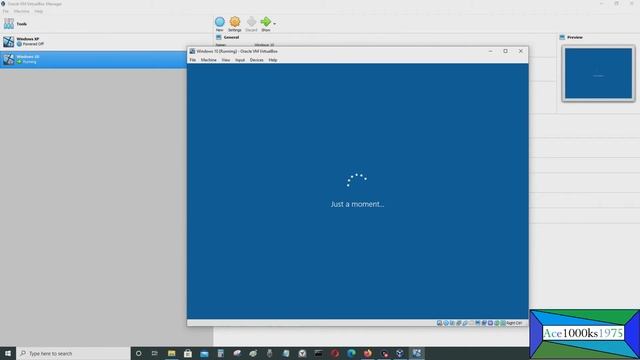Viewport: 640px width, 360px height.
Task: Click CPU features icon in VM status bar
Action: tap(490, 323)
